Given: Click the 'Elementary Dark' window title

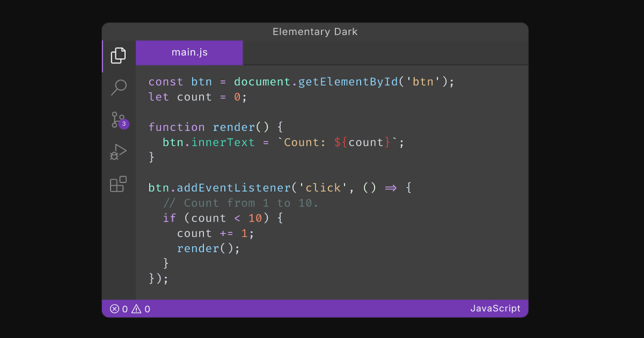Looking at the screenshot, I should tap(315, 32).
